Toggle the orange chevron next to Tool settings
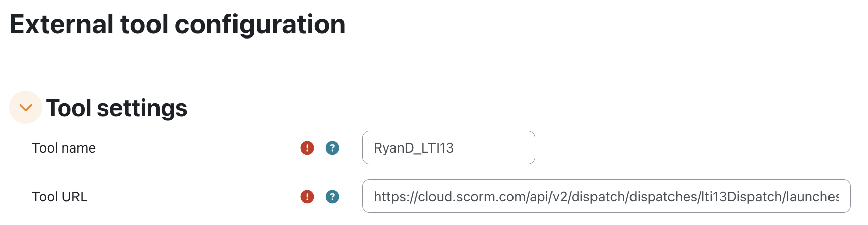 point(25,107)
